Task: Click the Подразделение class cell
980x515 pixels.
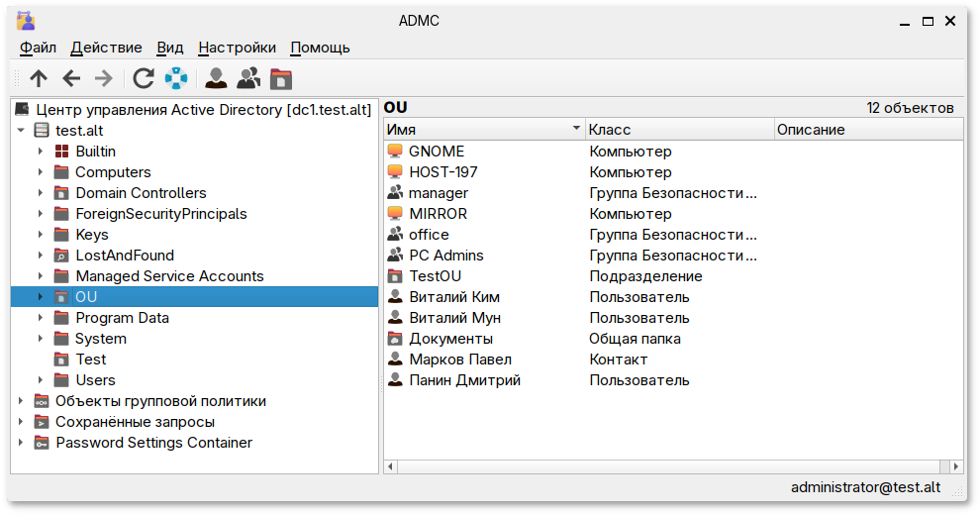Action: point(645,276)
